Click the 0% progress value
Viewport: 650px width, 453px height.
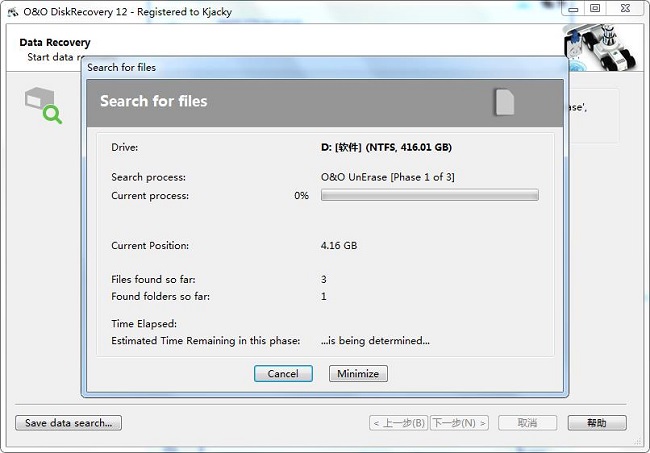(x=301, y=196)
